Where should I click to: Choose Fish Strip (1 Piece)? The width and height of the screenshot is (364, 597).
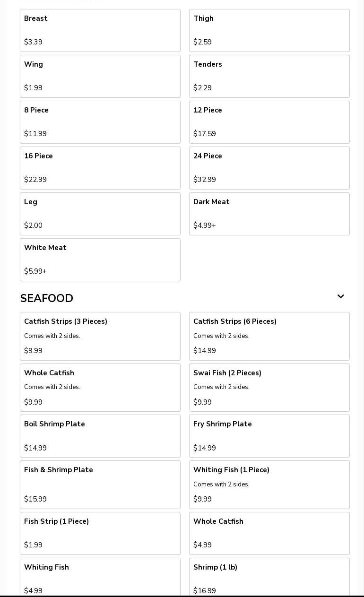tap(100, 533)
